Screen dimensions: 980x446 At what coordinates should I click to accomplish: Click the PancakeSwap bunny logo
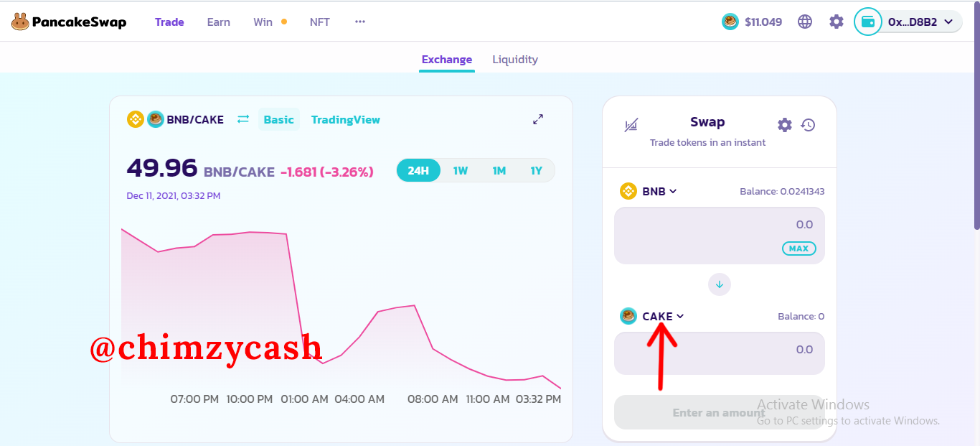point(20,22)
